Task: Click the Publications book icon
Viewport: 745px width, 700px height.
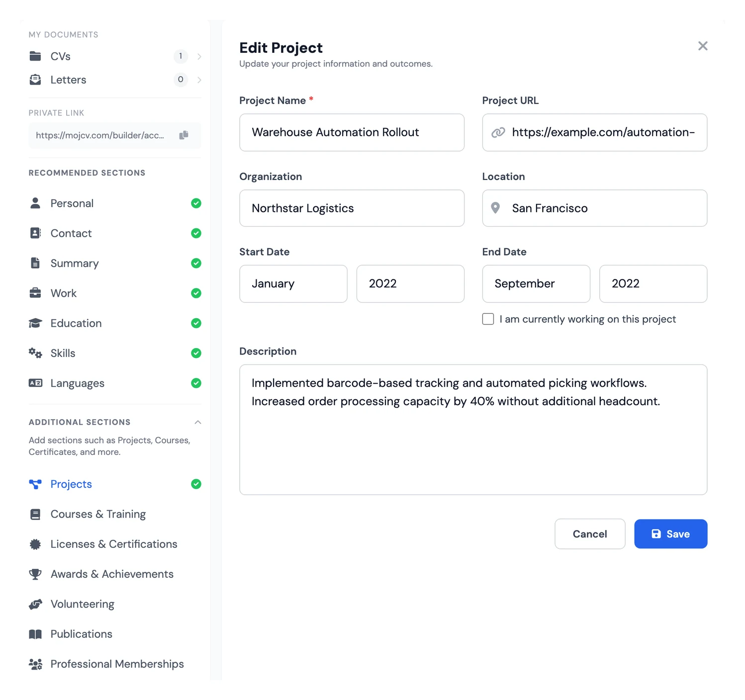Action: click(35, 634)
